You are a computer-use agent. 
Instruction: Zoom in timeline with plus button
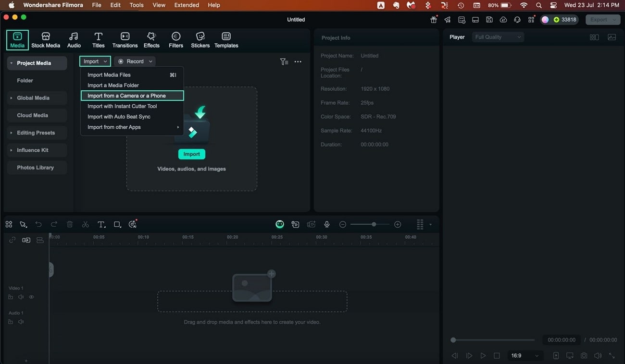(398, 224)
